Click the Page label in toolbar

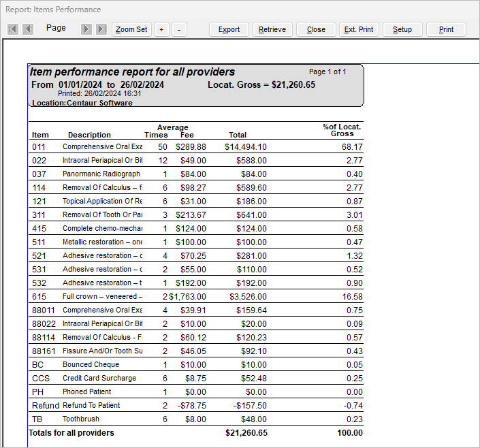point(56,28)
